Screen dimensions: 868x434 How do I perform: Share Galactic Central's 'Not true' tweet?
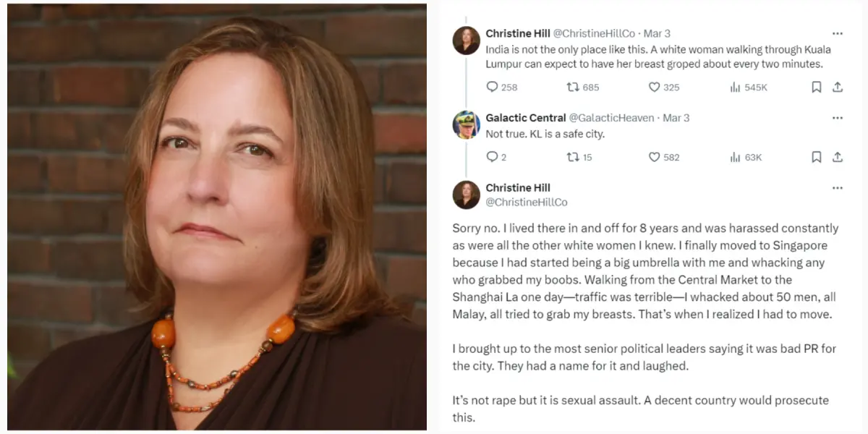click(x=838, y=157)
